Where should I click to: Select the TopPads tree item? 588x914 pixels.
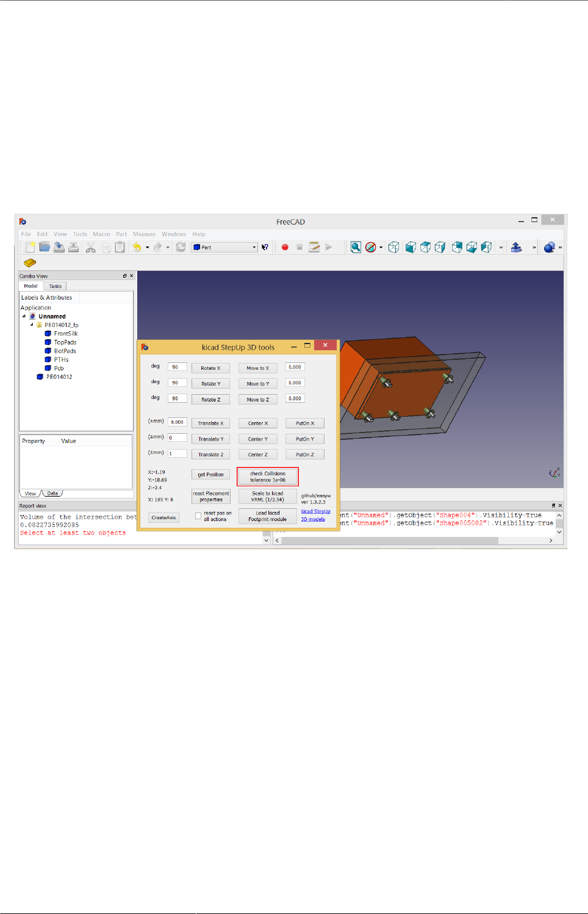[65, 342]
